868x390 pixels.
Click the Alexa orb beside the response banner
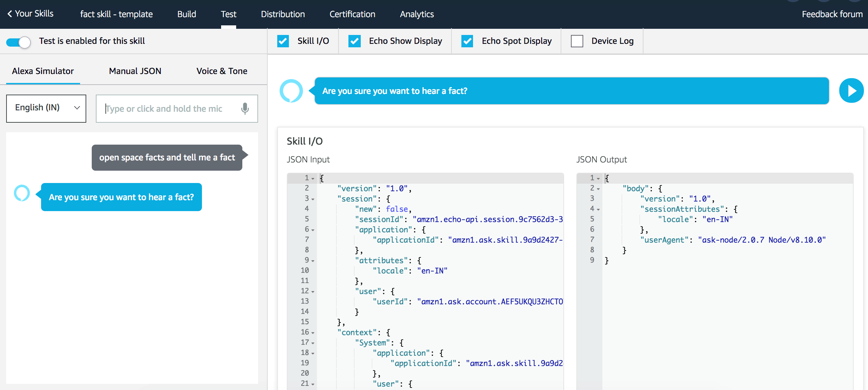click(x=291, y=91)
